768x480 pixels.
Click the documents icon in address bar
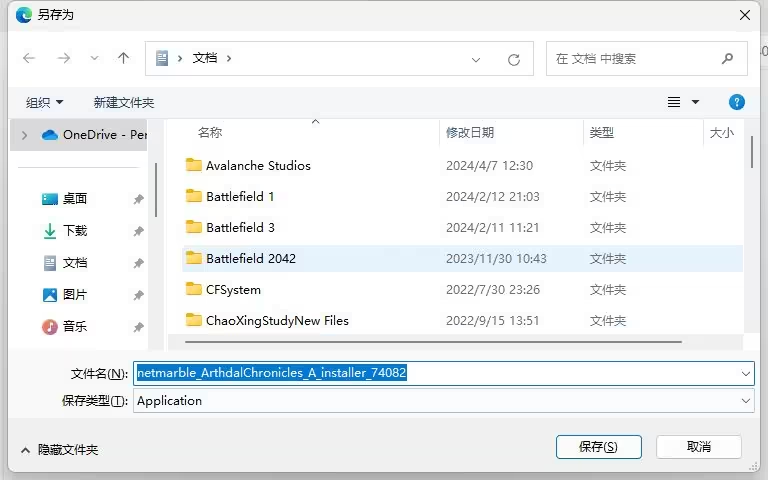[x=162, y=58]
